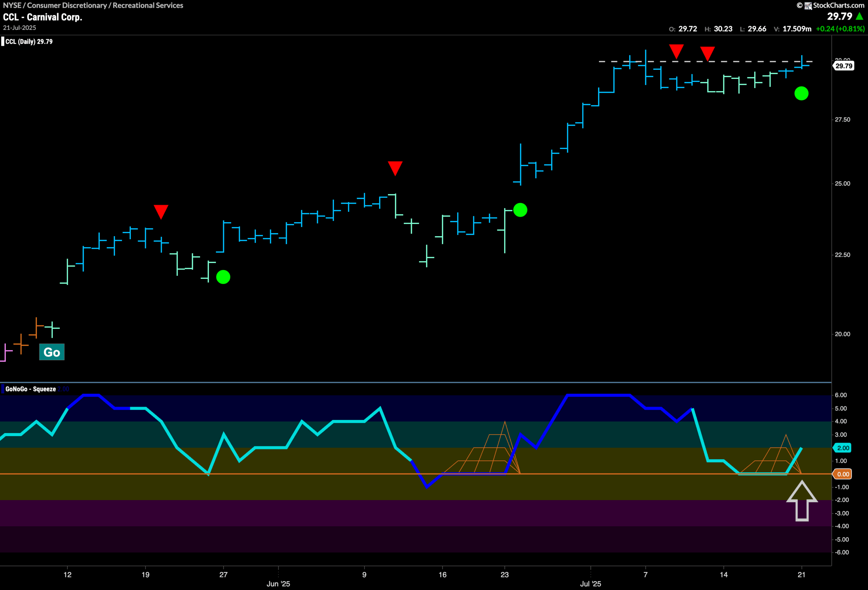Screen dimensions: 868x590
Task: Click the date label 9 on time axis
Action: [364, 574]
